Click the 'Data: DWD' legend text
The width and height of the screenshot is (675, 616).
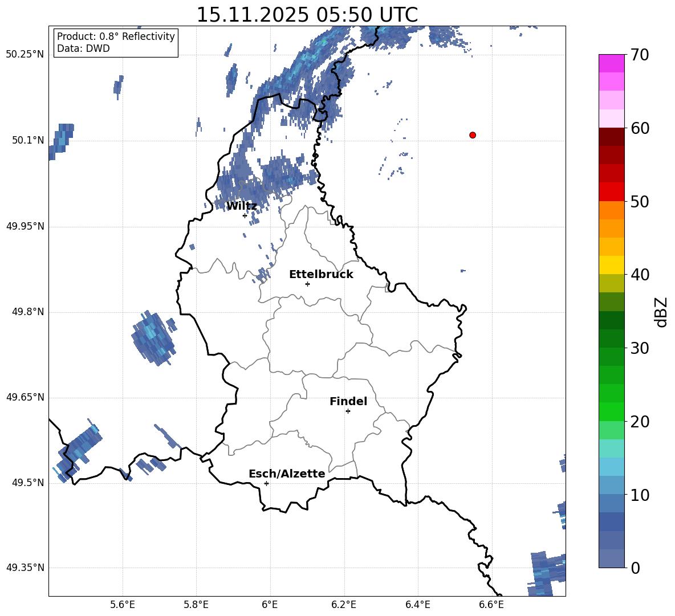pos(83,48)
